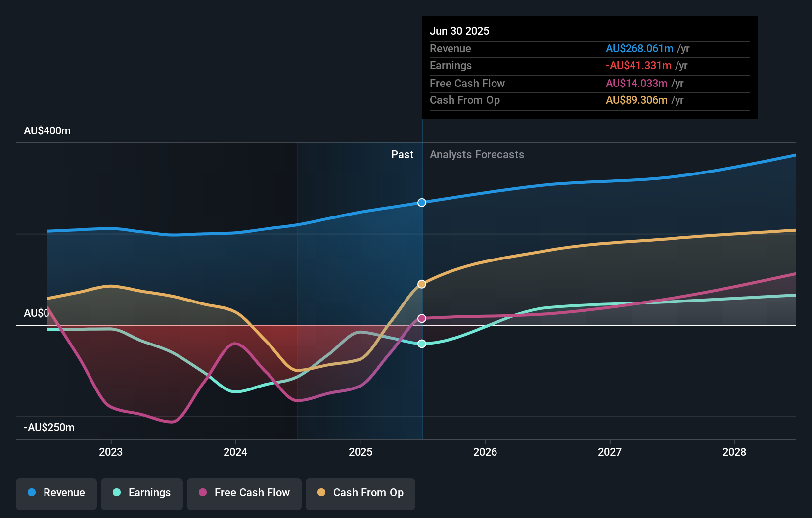
Task: Click the orange Cash From Op marker
Action: 421,284
